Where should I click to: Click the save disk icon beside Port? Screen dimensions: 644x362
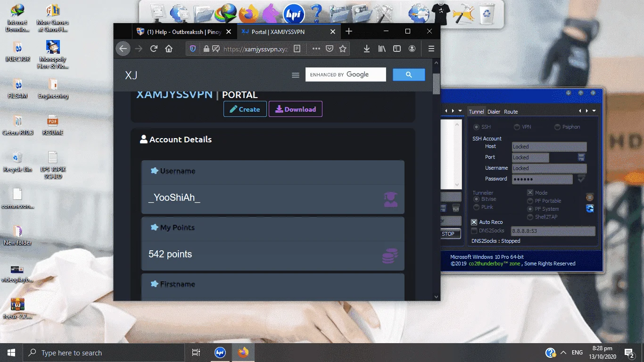coord(581,157)
